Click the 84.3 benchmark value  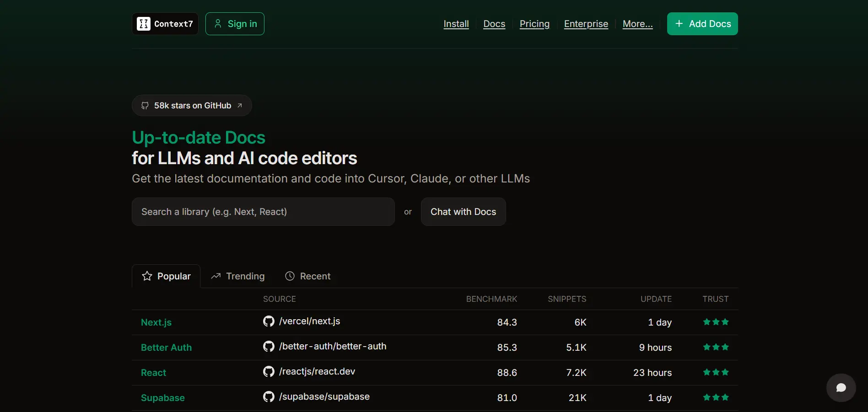pos(507,322)
